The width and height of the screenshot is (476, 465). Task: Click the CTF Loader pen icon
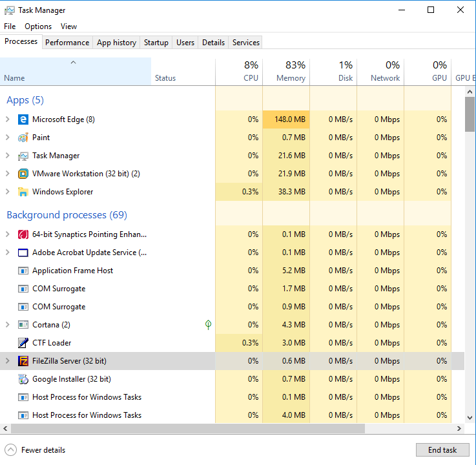tap(23, 343)
